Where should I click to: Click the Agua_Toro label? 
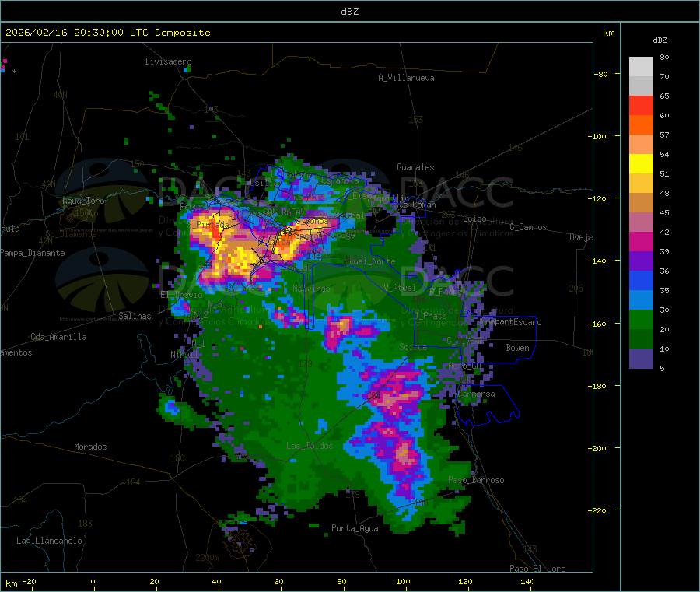(x=83, y=201)
